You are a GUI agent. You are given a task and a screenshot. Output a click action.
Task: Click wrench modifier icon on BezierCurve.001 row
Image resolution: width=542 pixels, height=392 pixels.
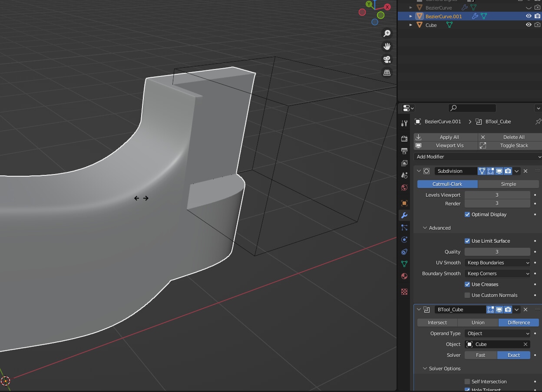[x=475, y=16]
